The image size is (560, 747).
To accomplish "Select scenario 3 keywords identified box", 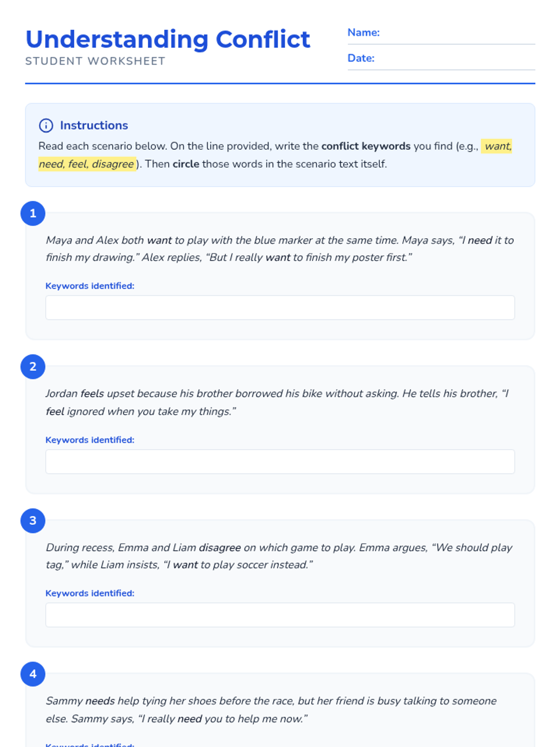I will 280,615.
